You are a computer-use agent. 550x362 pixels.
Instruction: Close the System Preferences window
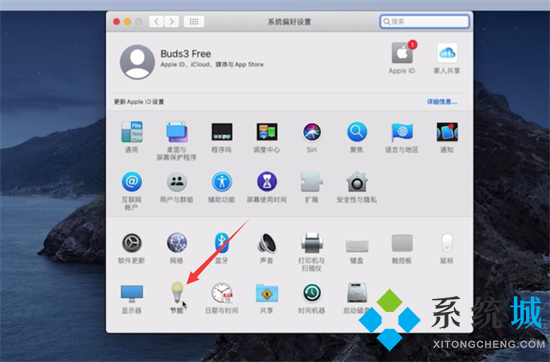coord(116,22)
